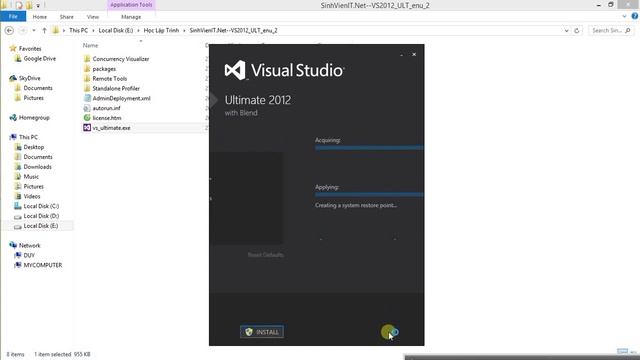The width and height of the screenshot is (640, 360).
Task: Click the search magnifier icon
Action: point(628,31)
